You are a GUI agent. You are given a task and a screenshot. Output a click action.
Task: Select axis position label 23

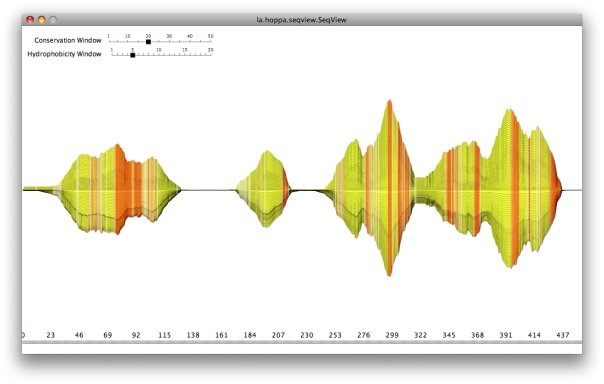50,335
